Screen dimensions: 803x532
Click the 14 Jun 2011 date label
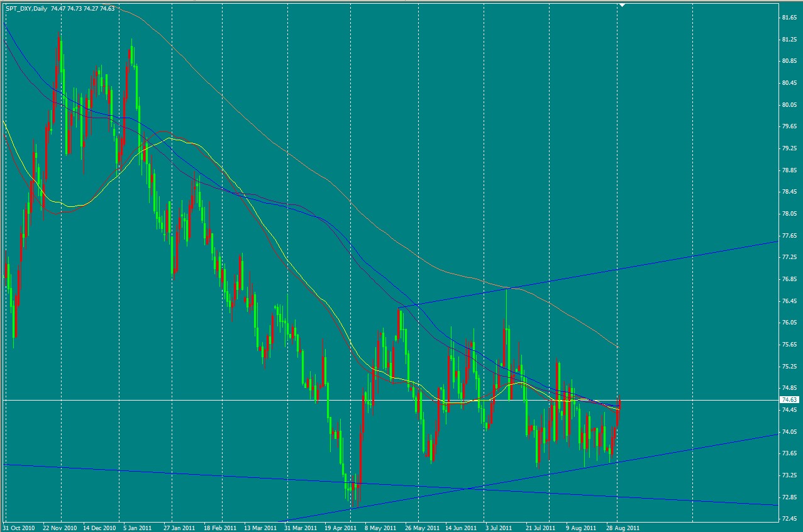[x=461, y=528]
